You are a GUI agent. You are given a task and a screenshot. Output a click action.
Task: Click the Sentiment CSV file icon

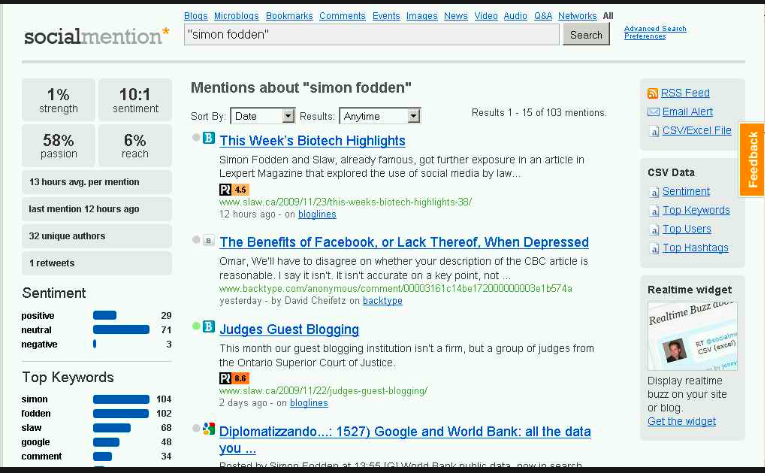point(654,192)
